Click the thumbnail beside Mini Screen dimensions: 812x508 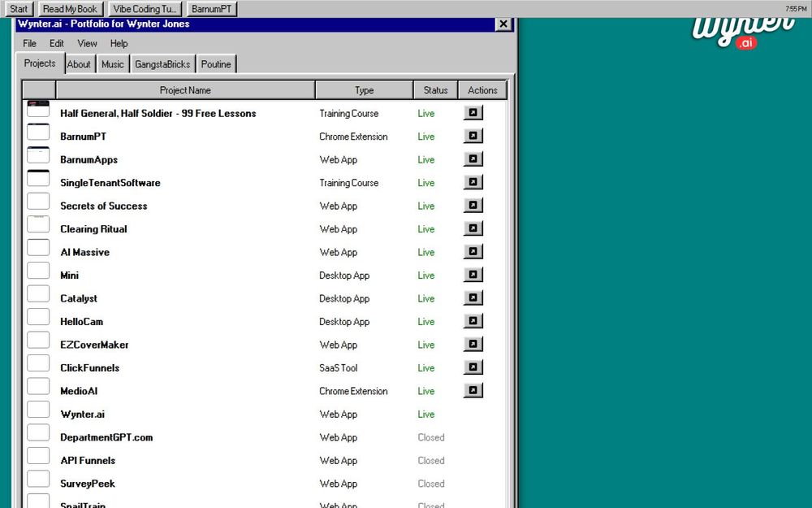point(38,271)
